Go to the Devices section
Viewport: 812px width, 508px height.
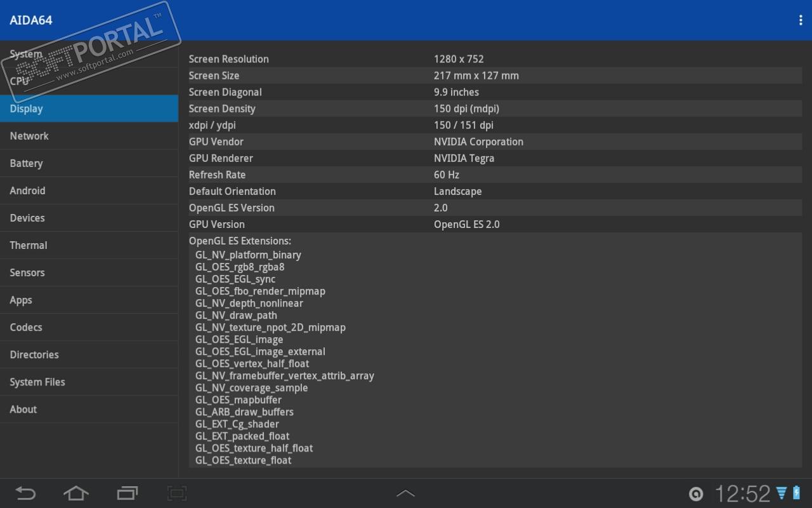pos(89,218)
